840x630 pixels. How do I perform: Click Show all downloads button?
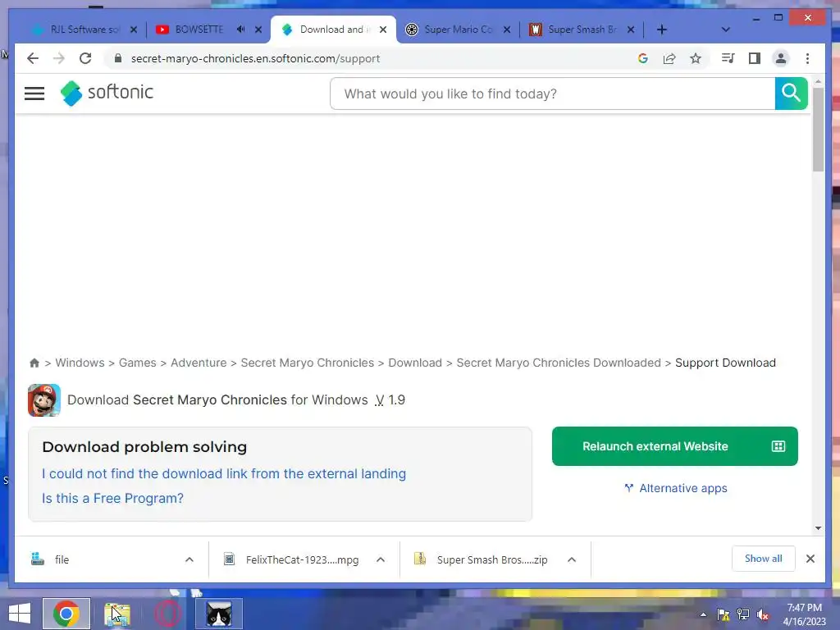point(763,559)
